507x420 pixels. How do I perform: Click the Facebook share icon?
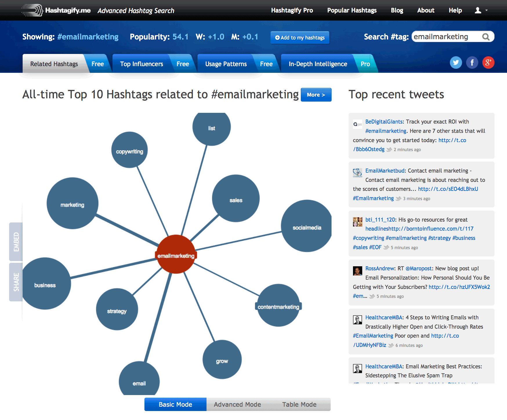472,63
